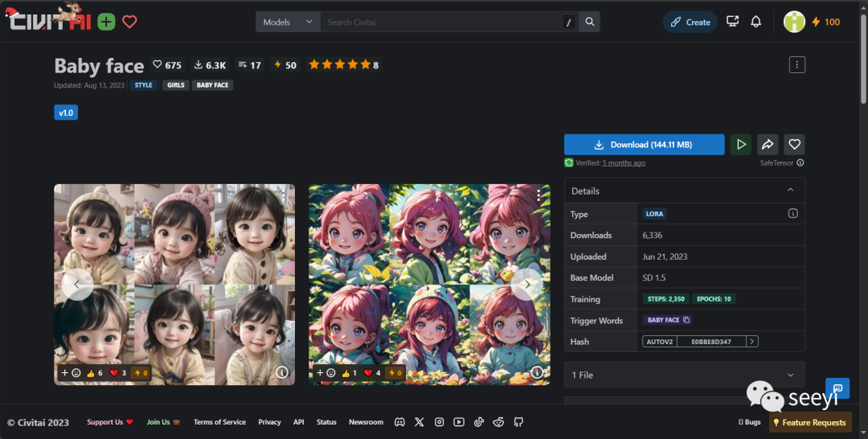Open the five-star rating reviews

coord(343,65)
